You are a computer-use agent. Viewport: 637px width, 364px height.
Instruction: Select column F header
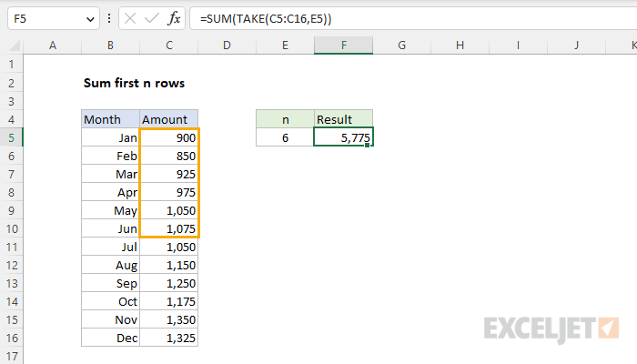[344, 45]
